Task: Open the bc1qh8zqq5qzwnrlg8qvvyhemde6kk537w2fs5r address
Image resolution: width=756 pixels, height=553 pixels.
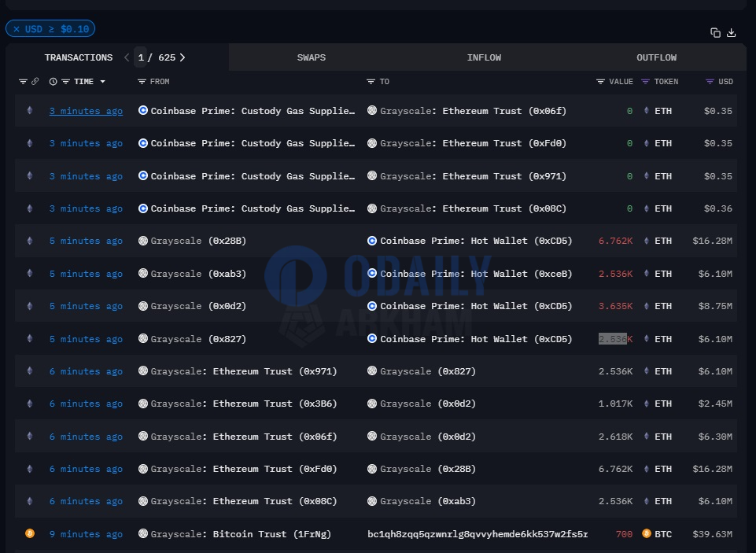Action: (478, 533)
